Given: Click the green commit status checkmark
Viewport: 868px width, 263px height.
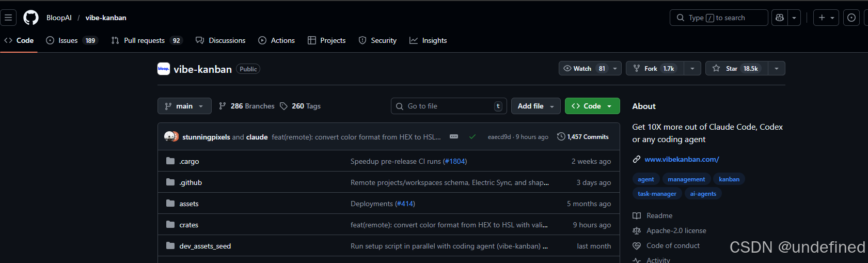Looking at the screenshot, I should point(472,137).
